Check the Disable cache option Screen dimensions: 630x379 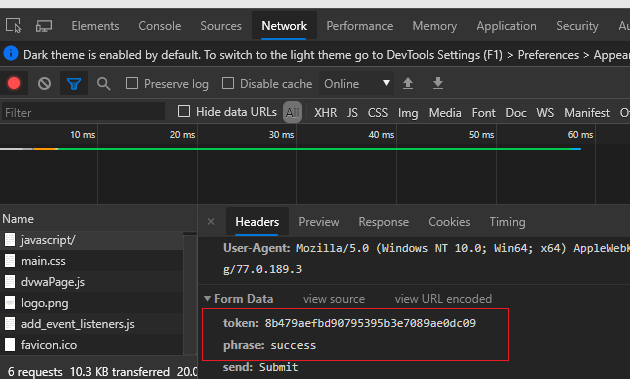(x=228, y=83)
